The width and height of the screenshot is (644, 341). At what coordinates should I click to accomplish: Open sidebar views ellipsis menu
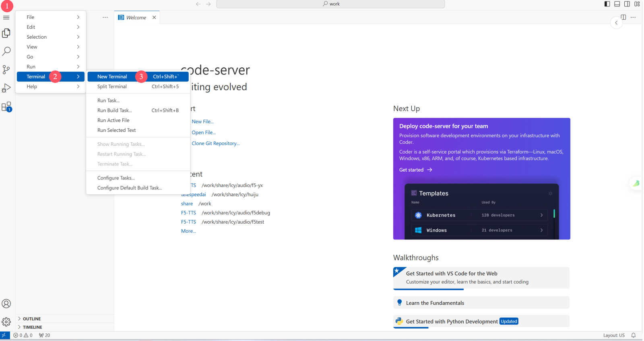105,17
